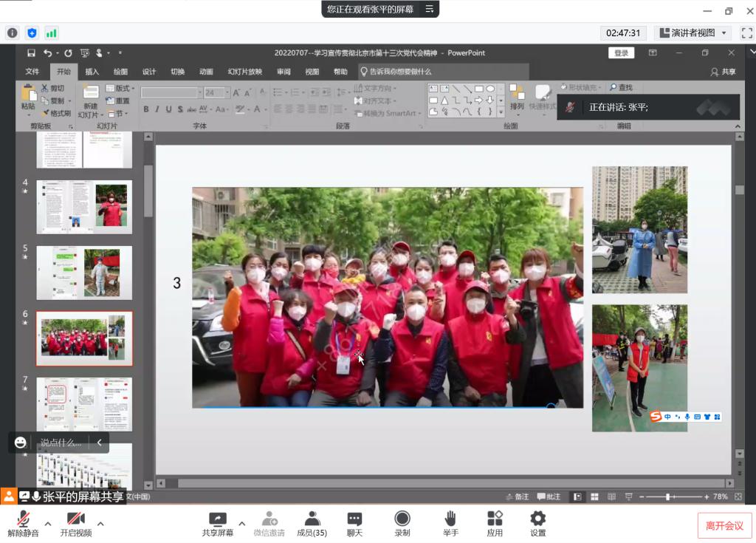Open meeting Settings gear icon

[538, 519]
